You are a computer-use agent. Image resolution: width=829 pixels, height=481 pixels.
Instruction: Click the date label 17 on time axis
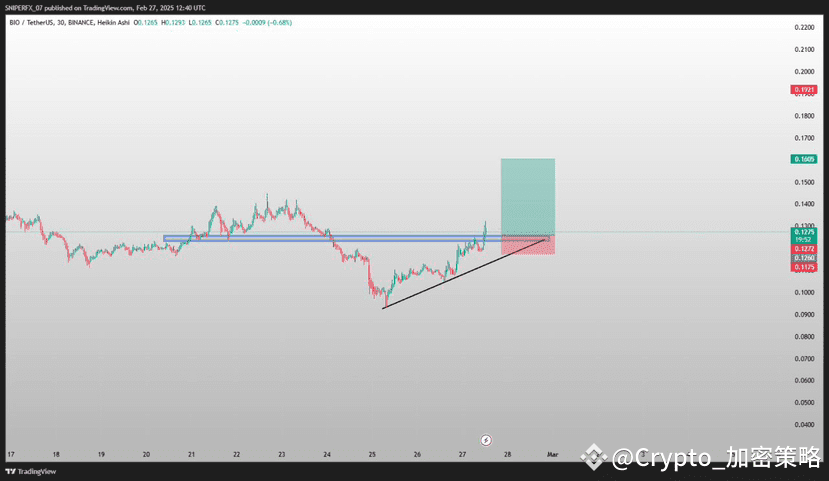point(11,455)
